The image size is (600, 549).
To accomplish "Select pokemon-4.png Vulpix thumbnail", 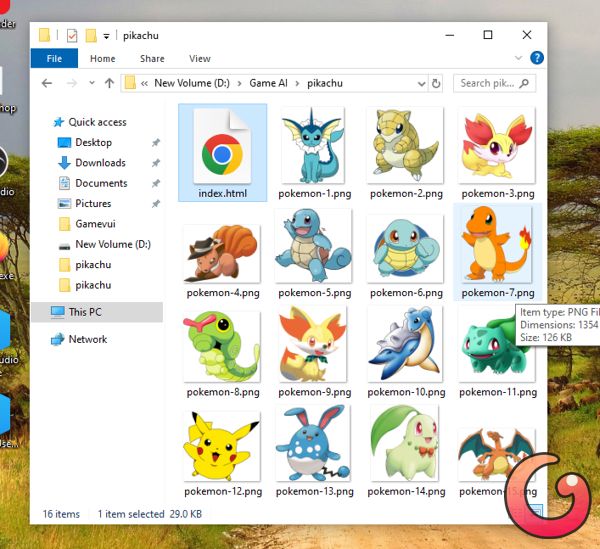I will [222, 254].
